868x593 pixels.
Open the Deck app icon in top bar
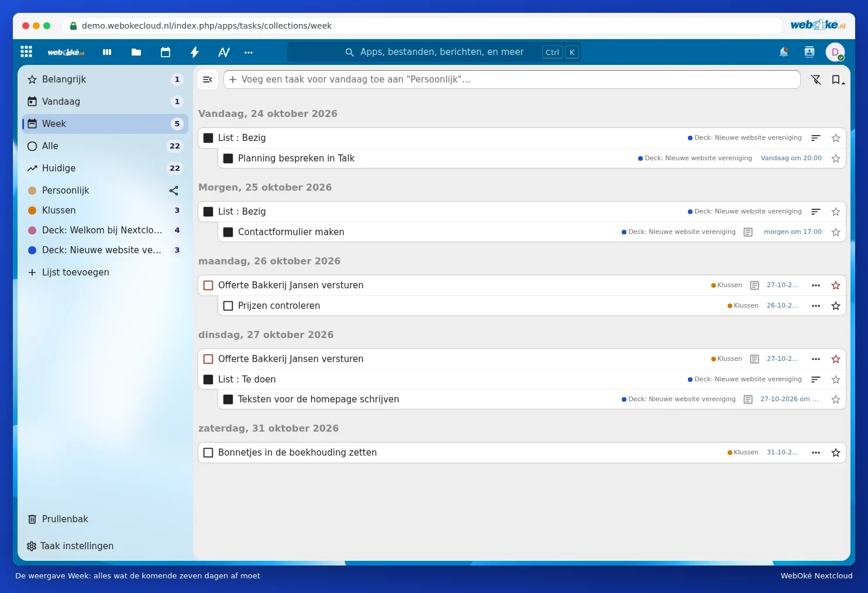pos(107,52)
